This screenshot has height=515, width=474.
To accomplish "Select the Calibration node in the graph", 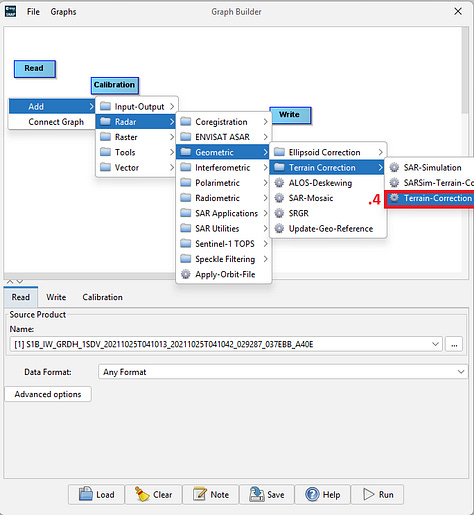I will click(x=115, y=85).
